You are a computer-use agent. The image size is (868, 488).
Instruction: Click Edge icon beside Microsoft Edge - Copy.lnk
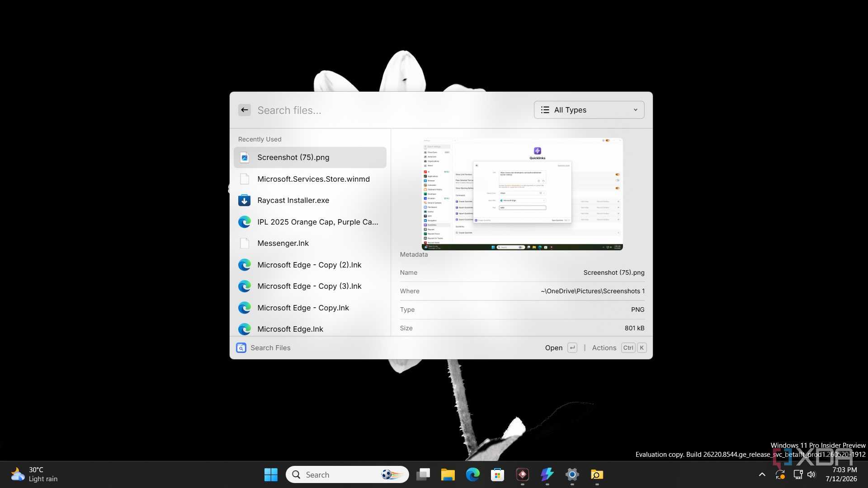point(245,308)
